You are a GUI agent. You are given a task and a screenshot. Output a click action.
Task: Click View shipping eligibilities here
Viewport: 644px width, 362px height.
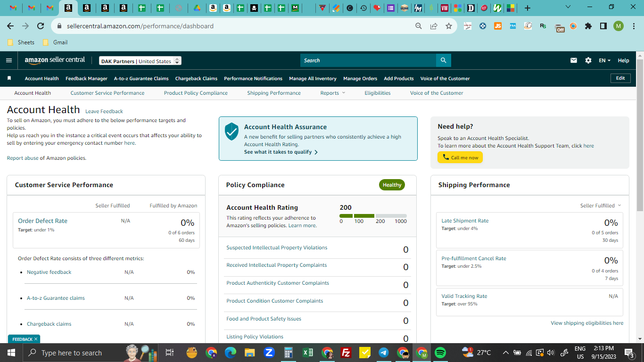point(587,323)
